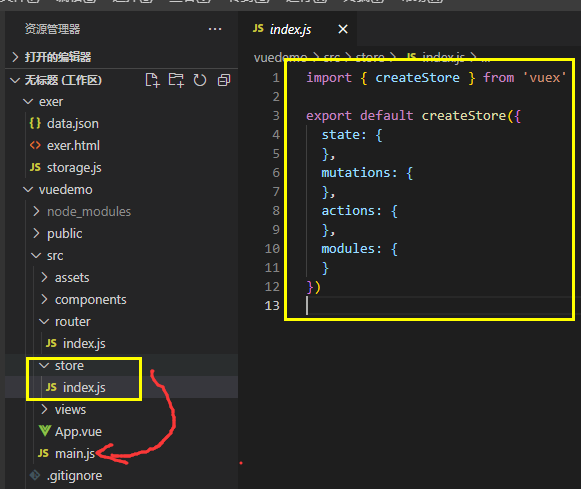Collapse the untitled workspace section chevron

click(x=15, y=80)
